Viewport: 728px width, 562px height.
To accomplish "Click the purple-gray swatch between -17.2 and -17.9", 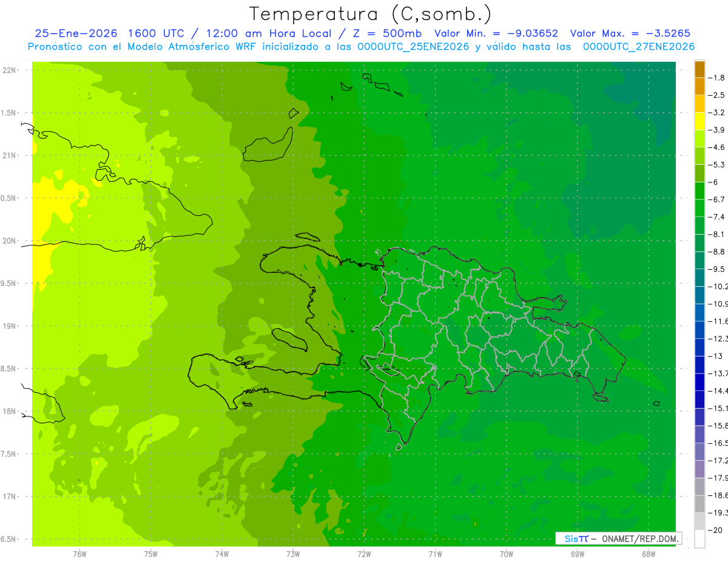I will coord(699,469).
